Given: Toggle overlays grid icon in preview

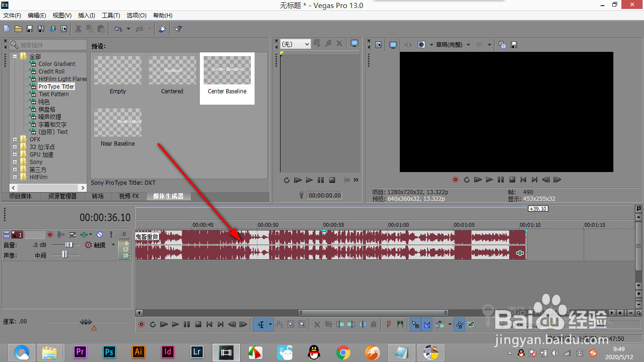Looking at the screenshot, I should [479, 45].
